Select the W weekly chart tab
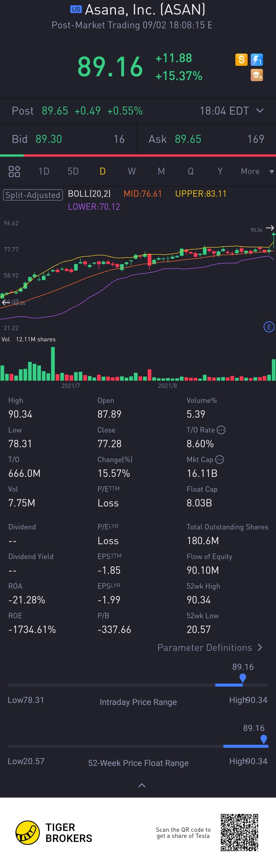276x868 pixels. coord(132,171)
